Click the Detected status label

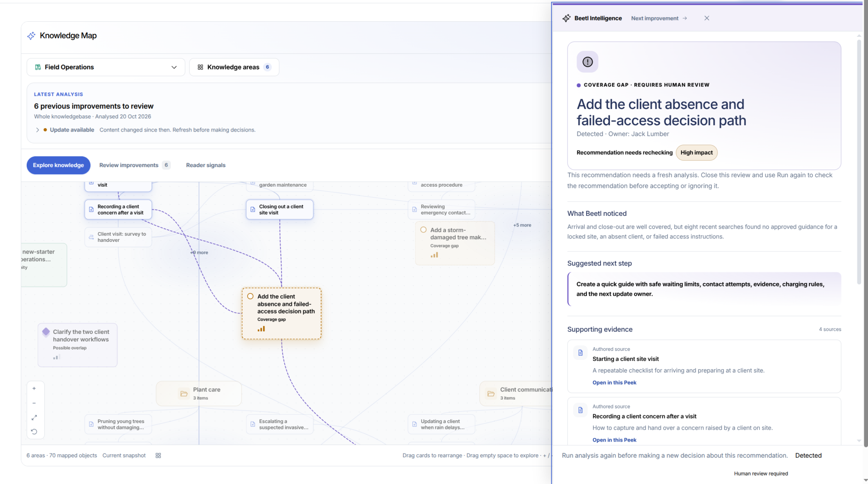808,456
